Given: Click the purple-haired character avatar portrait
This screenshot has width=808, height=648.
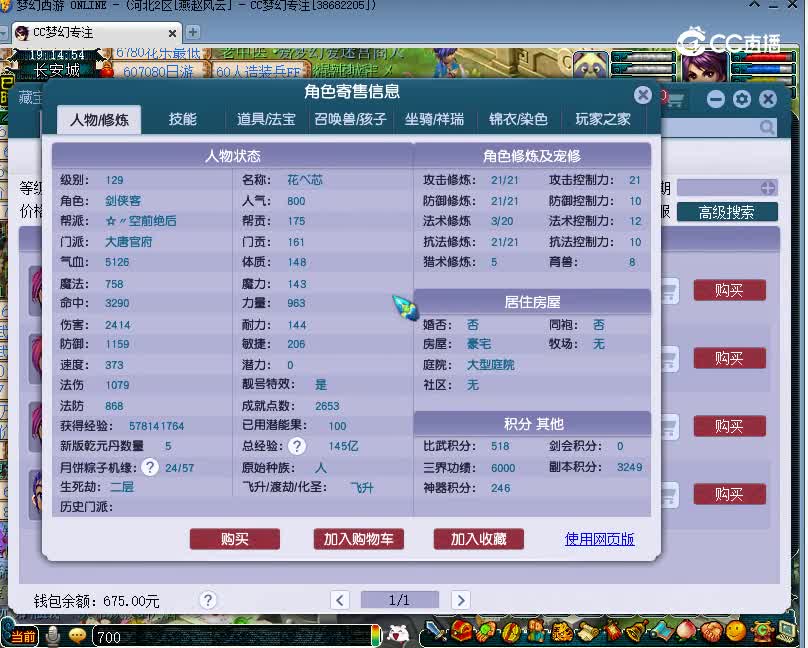Looking at the screenshot, I should (704, 66).
